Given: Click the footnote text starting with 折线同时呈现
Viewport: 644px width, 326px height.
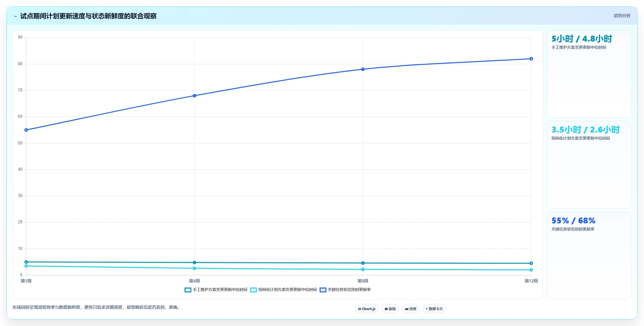Looking at the screenshot, I should point(96,307).
